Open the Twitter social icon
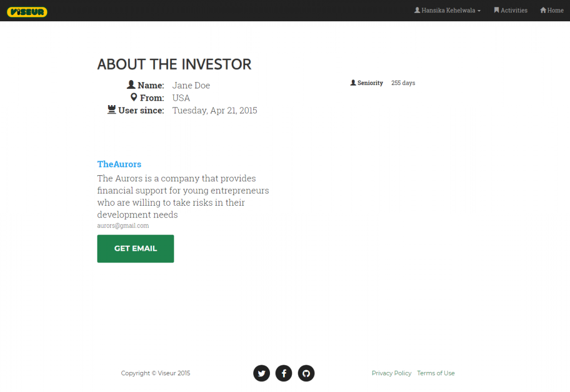570x392 pixels. [262, 373]
